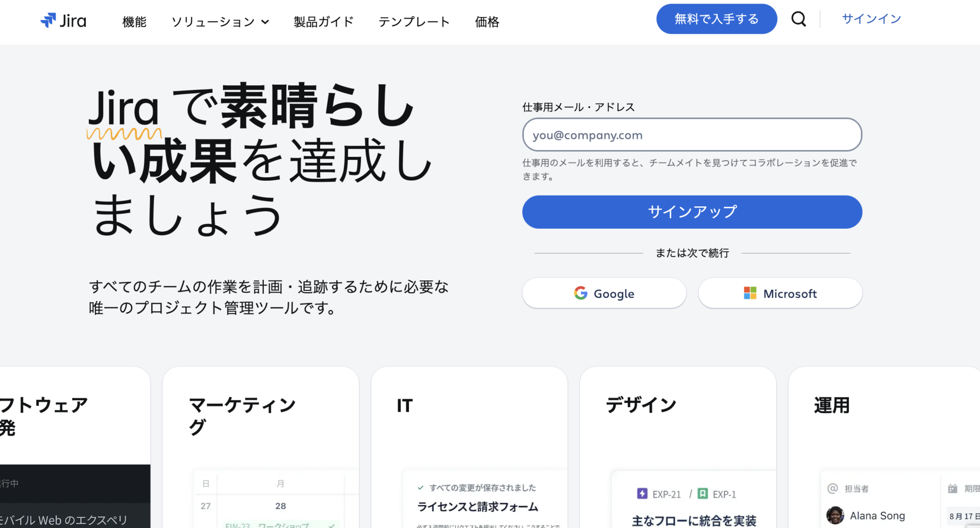Viewport: 980px width, 528px height.
Task: Click the 無料で入手する button
Action: (x=717, y=19)
